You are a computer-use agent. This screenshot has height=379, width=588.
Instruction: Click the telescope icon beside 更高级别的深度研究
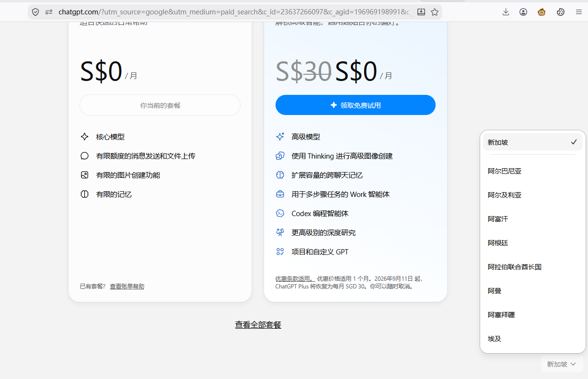[x=280, y=232]
